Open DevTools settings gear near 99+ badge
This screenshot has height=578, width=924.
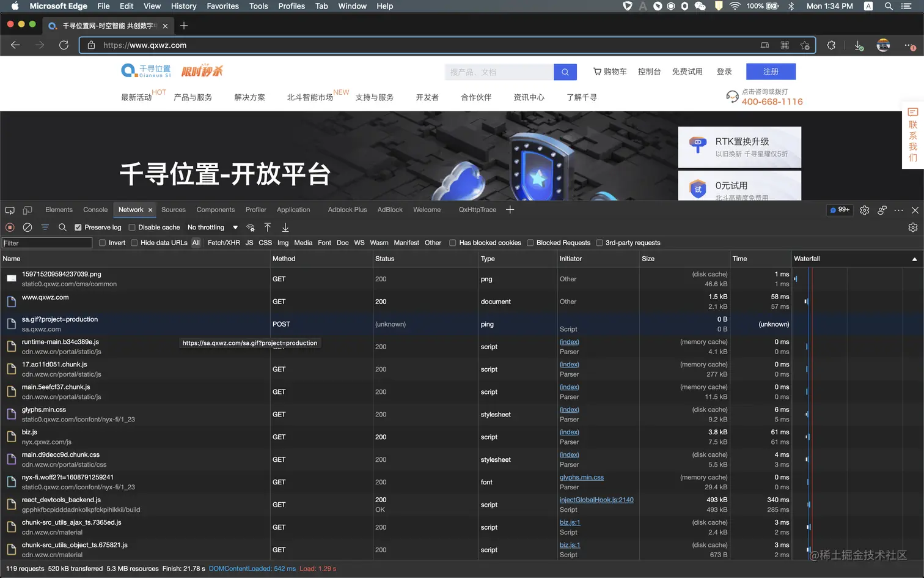[x=864, y=210]
